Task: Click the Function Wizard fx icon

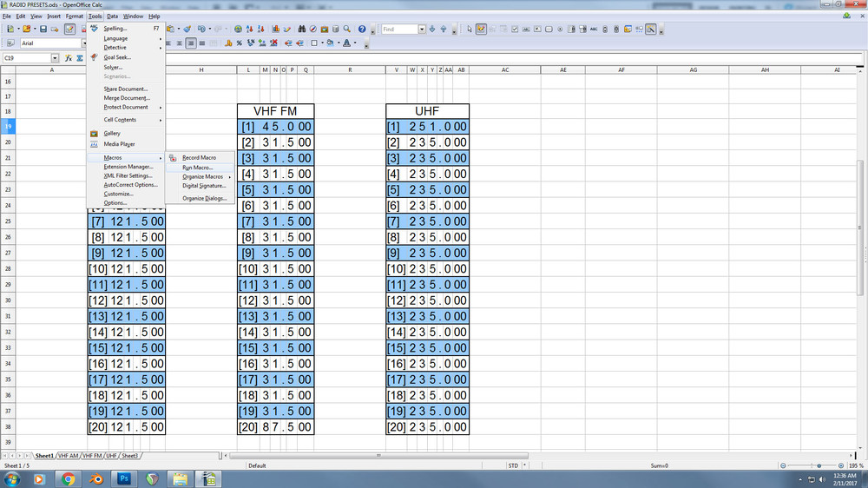Action: point(69,57)
